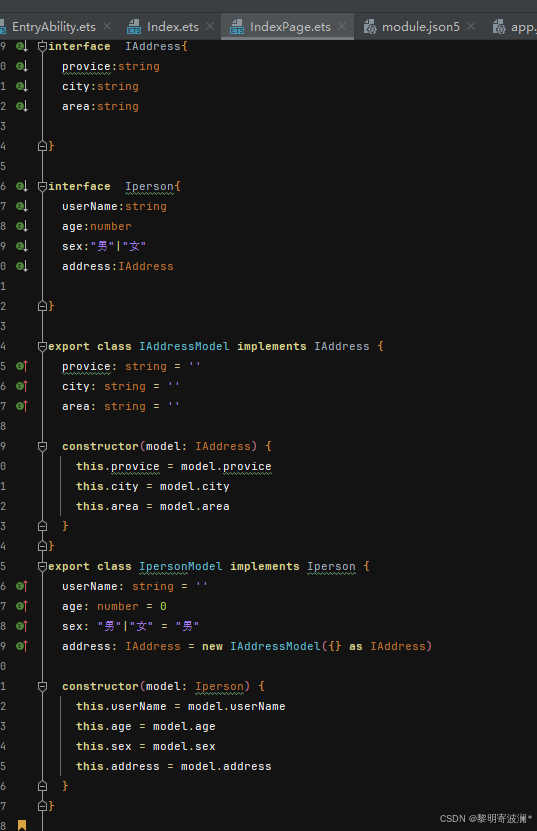This screenshot has width=537, height=831.
Task: Click implemented gutter icon beside sex union type
Action: click(22, 246)
